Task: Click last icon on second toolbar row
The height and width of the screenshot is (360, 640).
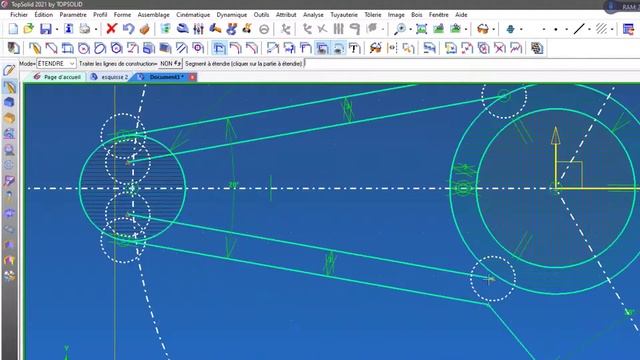Action: click(537, 48)
